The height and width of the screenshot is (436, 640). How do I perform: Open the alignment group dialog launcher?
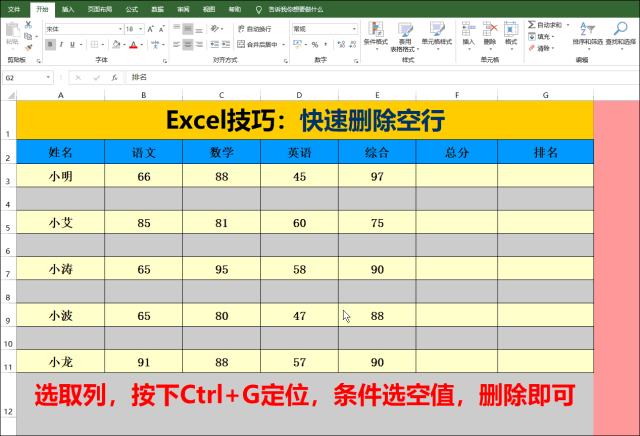click(x=285, y=61)
